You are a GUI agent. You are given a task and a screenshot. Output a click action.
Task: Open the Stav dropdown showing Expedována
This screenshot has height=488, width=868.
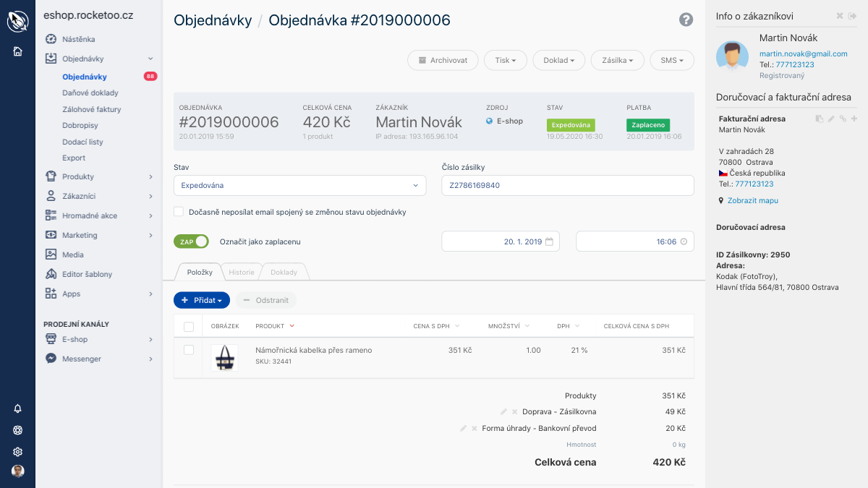pos(300,185)
